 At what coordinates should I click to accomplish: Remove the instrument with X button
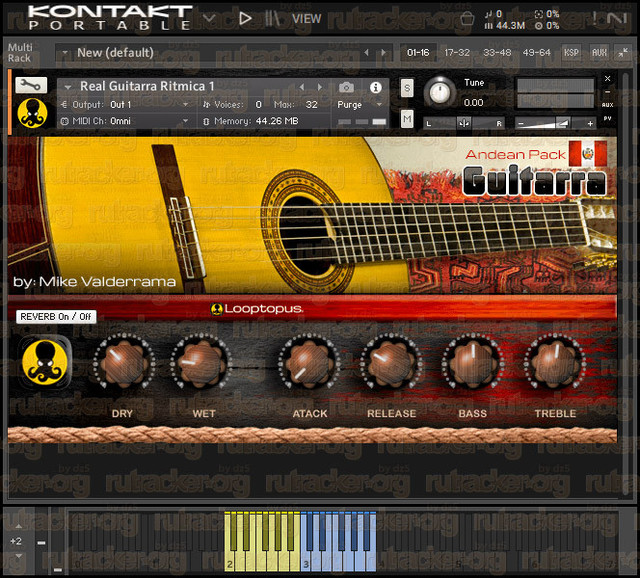coord(607,78)
